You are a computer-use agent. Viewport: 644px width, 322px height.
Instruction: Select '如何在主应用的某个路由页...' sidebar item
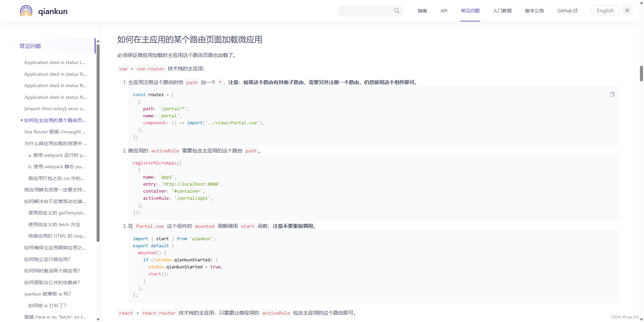coord(55,120)
